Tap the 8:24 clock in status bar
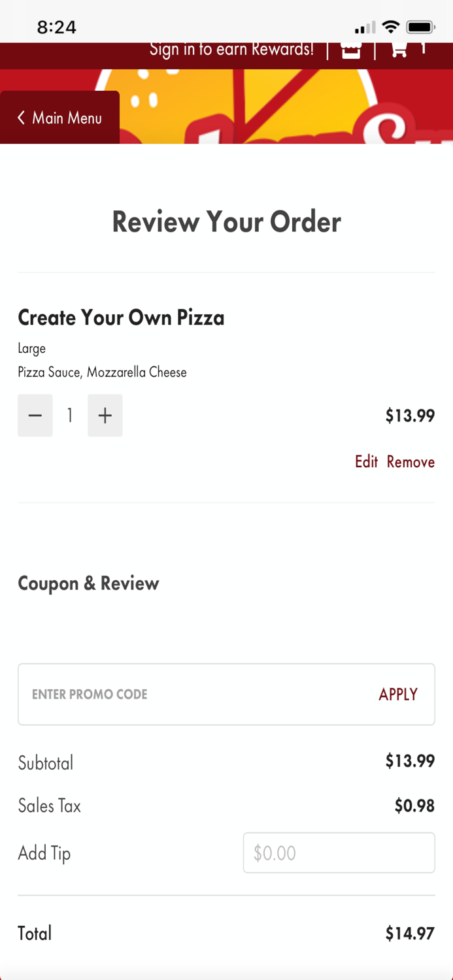 (56, 27)
